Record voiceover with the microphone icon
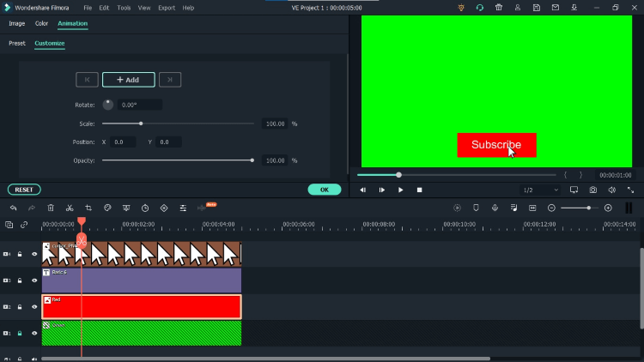The image size is (644, 362). pyautogui.click(x=495, y=208)
